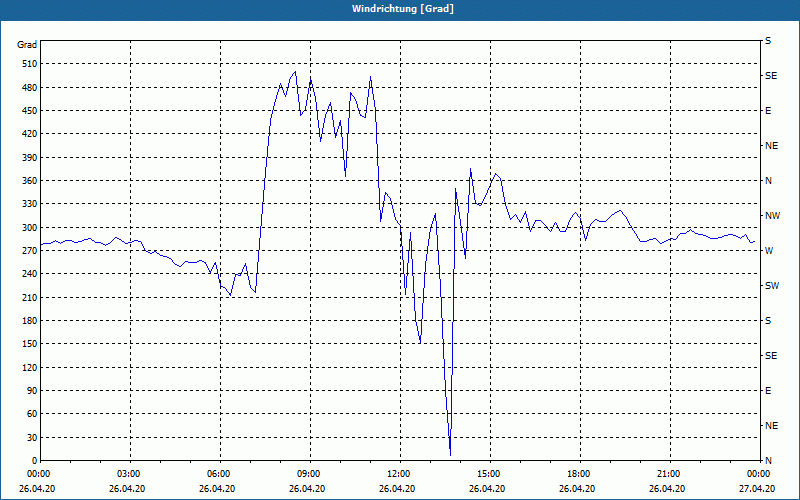Pick the 12:00 time label

point(397,474)
